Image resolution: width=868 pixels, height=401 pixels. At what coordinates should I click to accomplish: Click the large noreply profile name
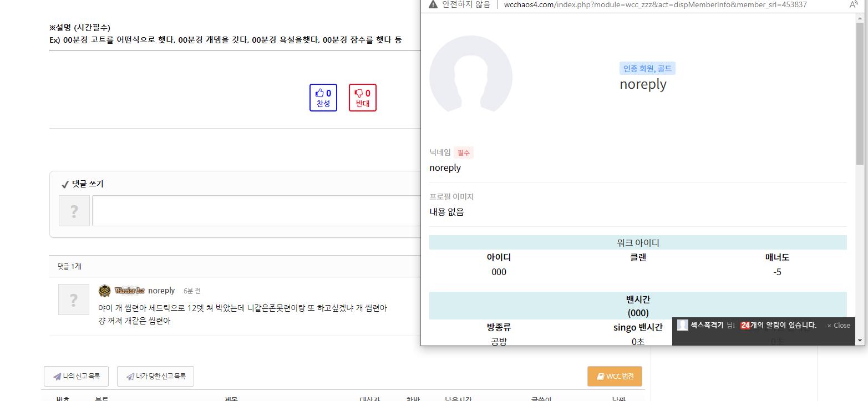click(x=643, y=84)
